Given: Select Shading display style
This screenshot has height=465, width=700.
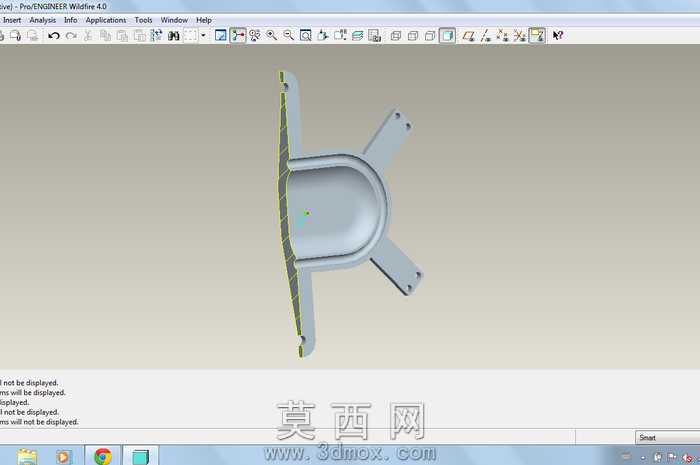Looking at the screenshot, I should 447,36.
